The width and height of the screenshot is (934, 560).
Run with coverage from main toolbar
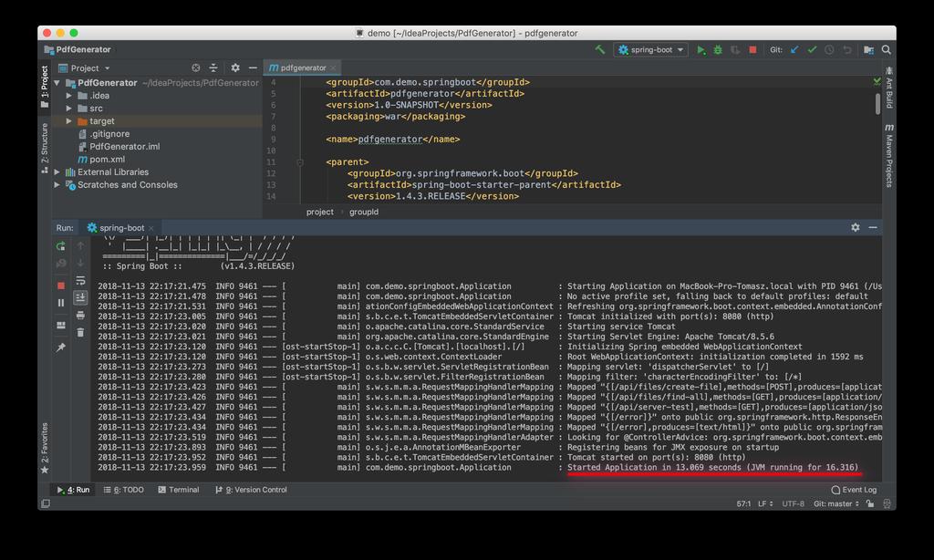[736, 50]
